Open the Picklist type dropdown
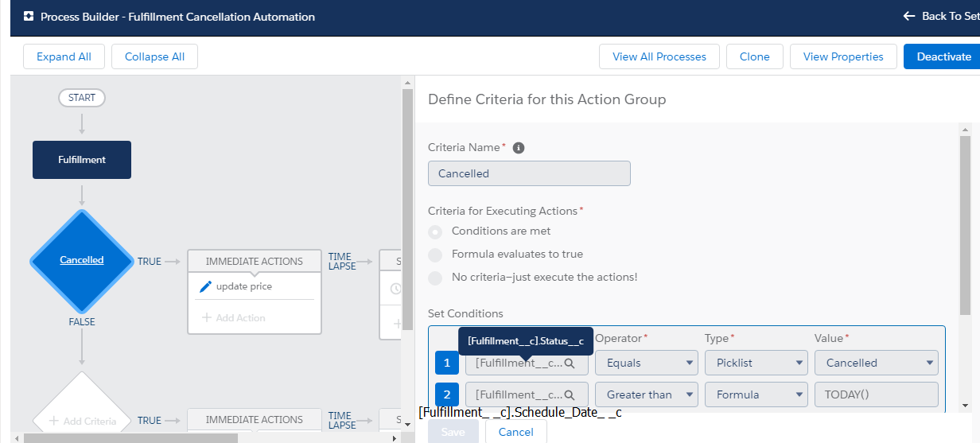 (x=756, y=363)
